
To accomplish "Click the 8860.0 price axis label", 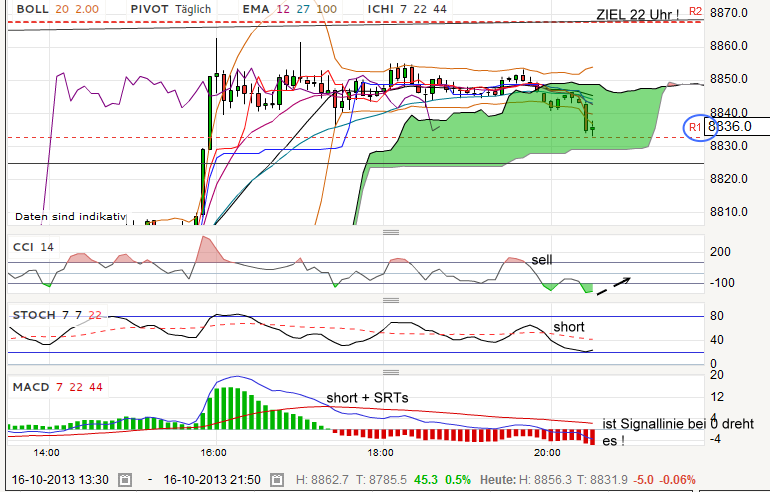I will coord(729,46).
